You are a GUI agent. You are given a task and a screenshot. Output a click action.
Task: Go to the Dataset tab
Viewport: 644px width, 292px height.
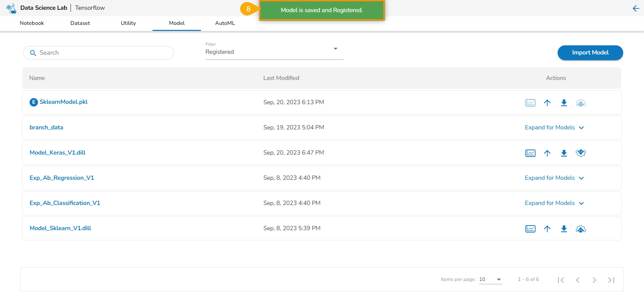80,23
